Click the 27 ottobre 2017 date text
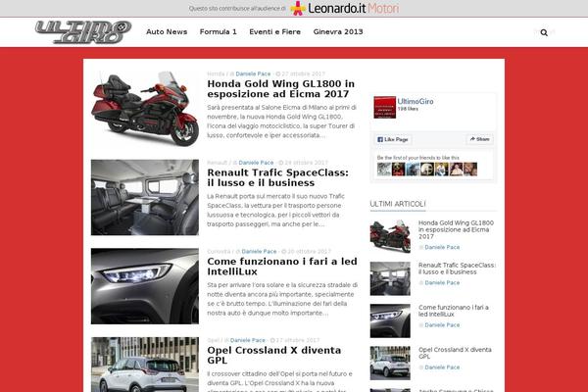This screenshot has width=588, height=392. 303,73
